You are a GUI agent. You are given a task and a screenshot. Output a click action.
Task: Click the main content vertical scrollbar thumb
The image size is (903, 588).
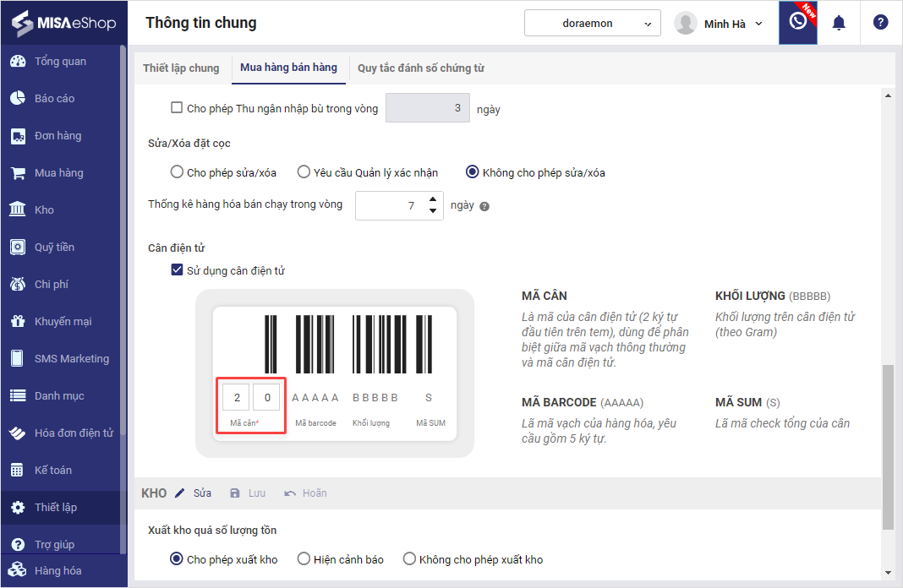888,446
